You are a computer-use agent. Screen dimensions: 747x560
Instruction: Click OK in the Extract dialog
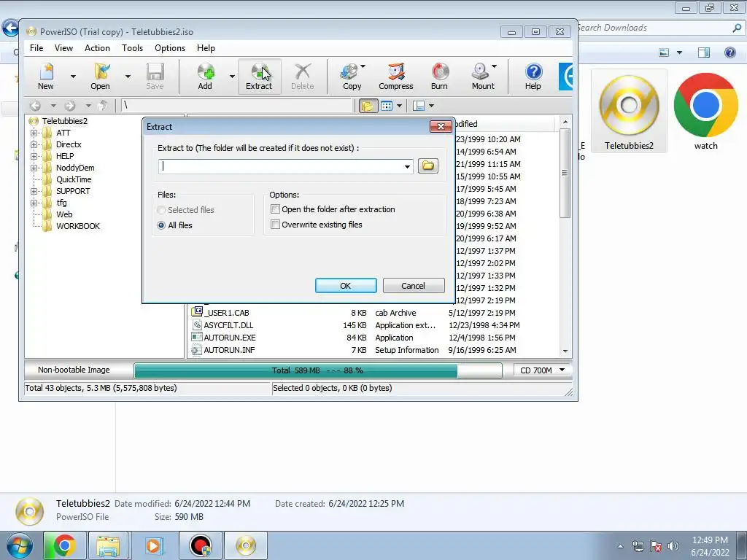pos(346,286)
